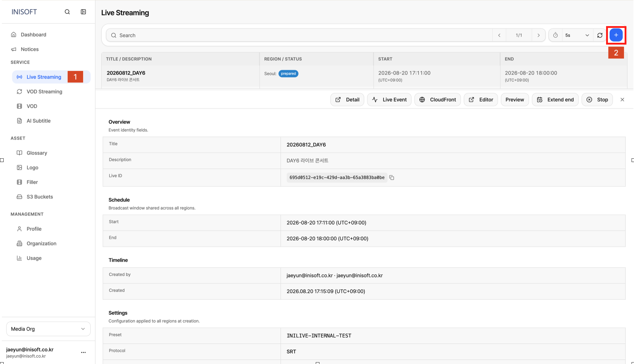Viewport: 634px width, 364px height.
Task: Open CloudFront for this stream
Action: coord(437,99)
